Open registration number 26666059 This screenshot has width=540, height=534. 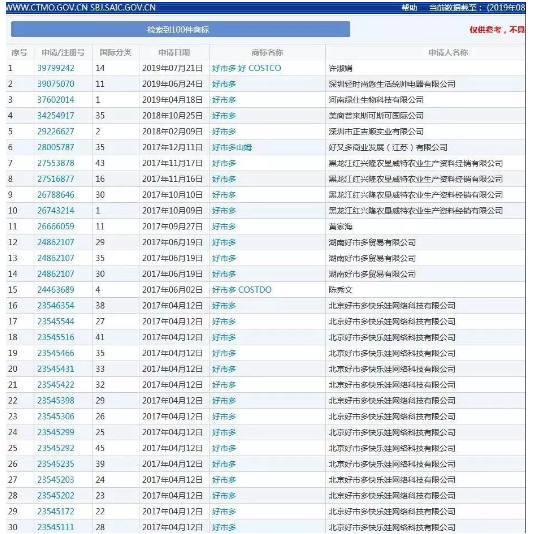pyautogui.click(x=56, y=227)
